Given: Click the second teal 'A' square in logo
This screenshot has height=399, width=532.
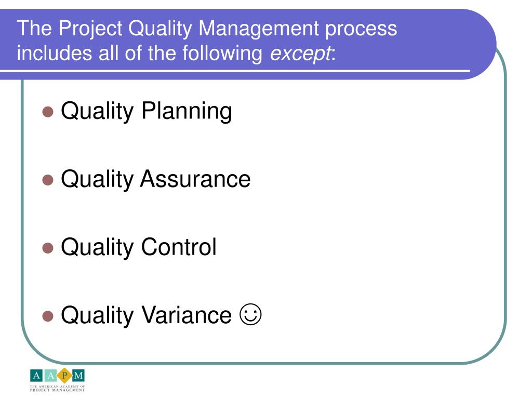Looking at the screenshot, I should point(50,376).
